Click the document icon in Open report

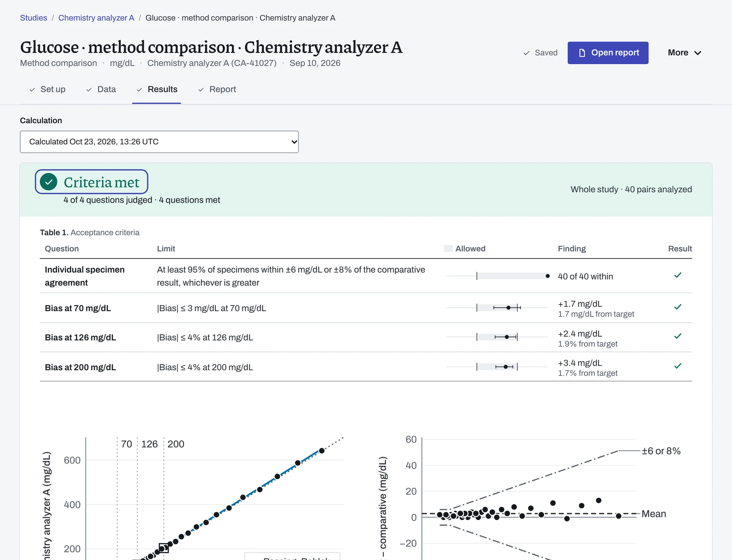tap(582, 53)
